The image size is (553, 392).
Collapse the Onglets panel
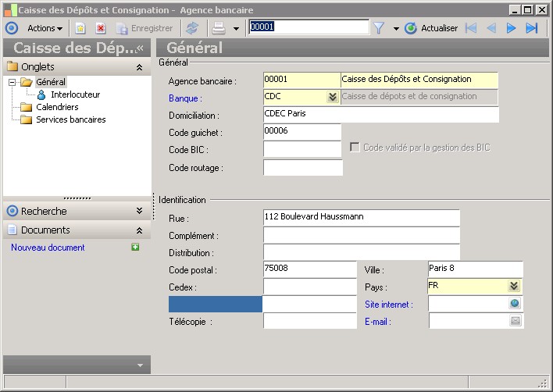tap(139, 67)
